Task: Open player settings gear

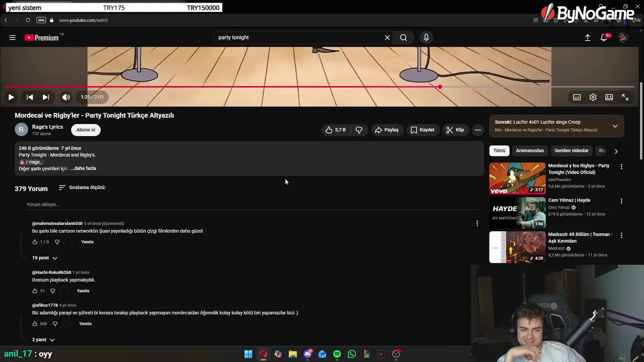Action: (x=593, y=97)
